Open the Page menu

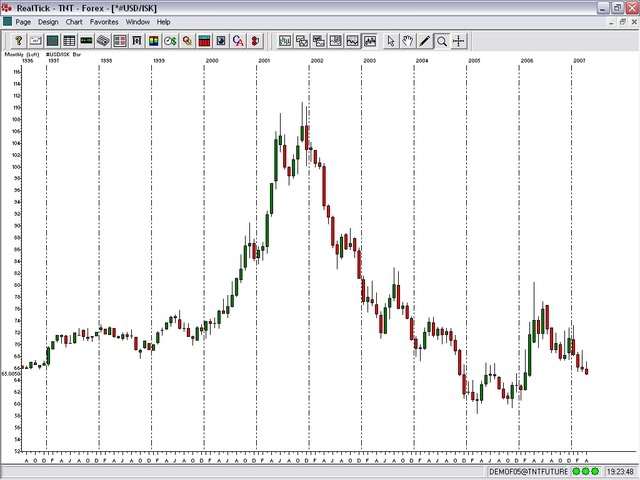pyautogui.click(x=23, y=22)
